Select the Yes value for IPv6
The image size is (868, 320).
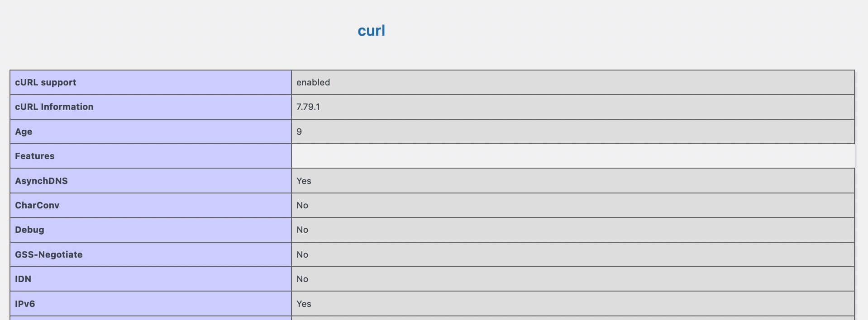pyautogui.click(x=304, y=304)
